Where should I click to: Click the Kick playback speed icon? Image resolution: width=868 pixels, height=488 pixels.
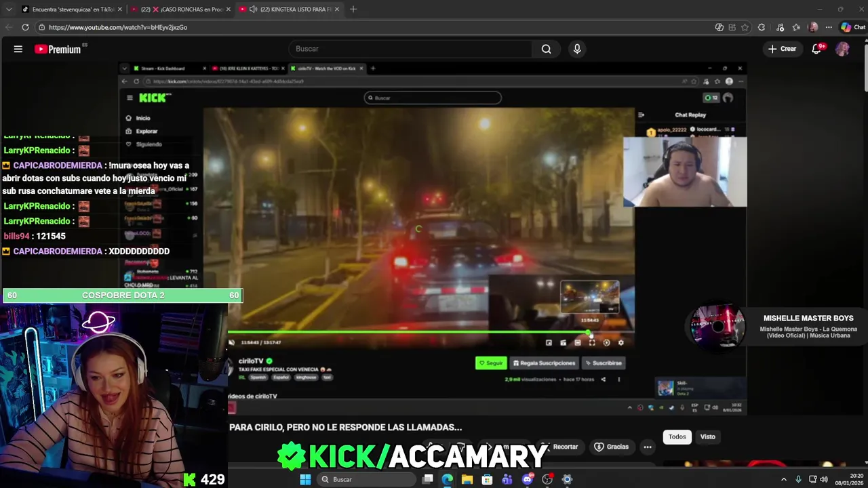click(606, 342)
